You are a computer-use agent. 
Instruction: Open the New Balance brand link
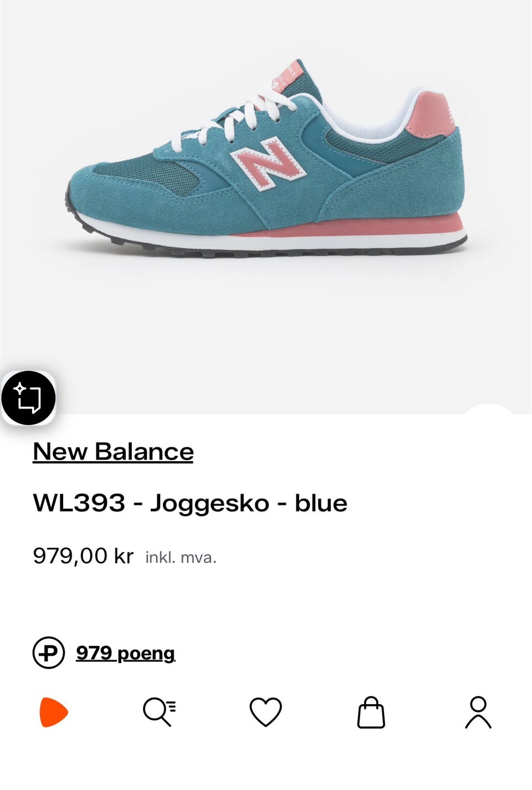click(x=113, y=451)
